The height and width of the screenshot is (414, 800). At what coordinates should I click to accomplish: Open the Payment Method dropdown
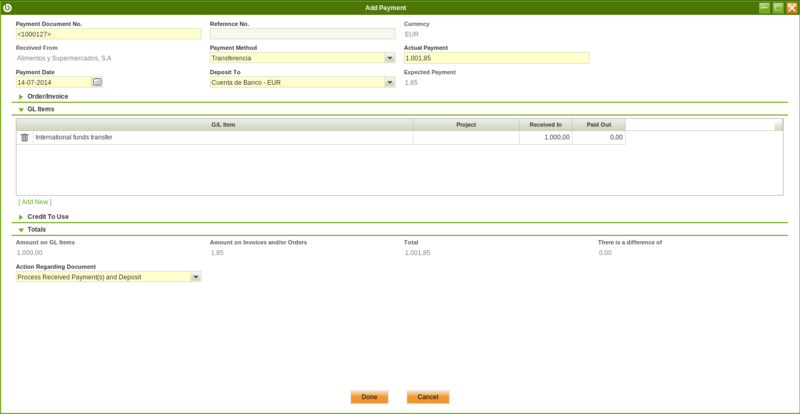(x=390, y=58)
